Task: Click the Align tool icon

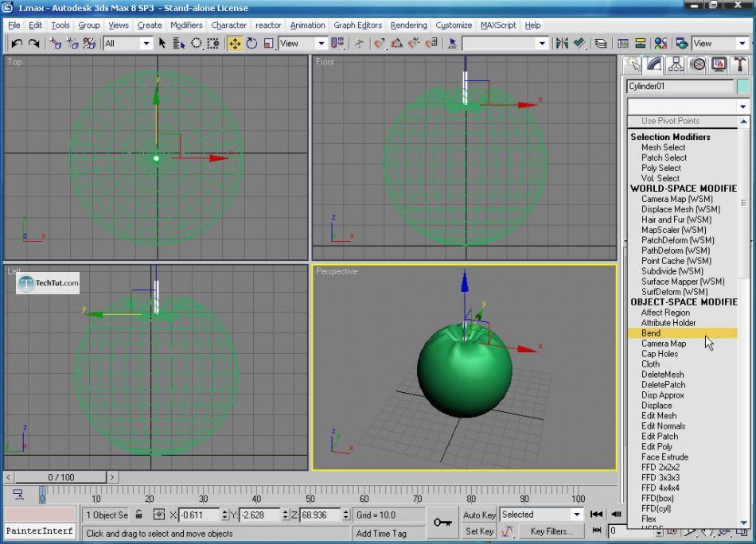Action: [579, 44]
